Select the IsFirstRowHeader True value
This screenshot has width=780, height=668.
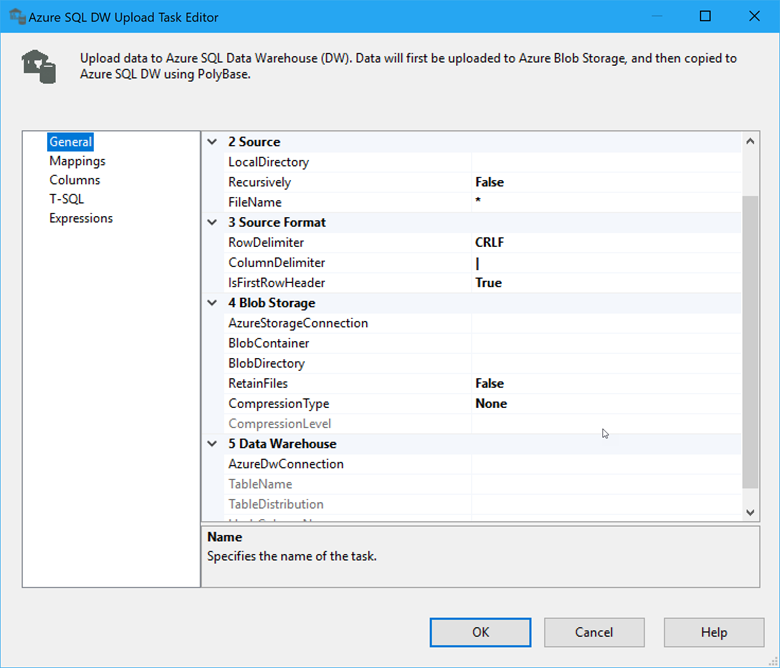click(x=606, y=283)
